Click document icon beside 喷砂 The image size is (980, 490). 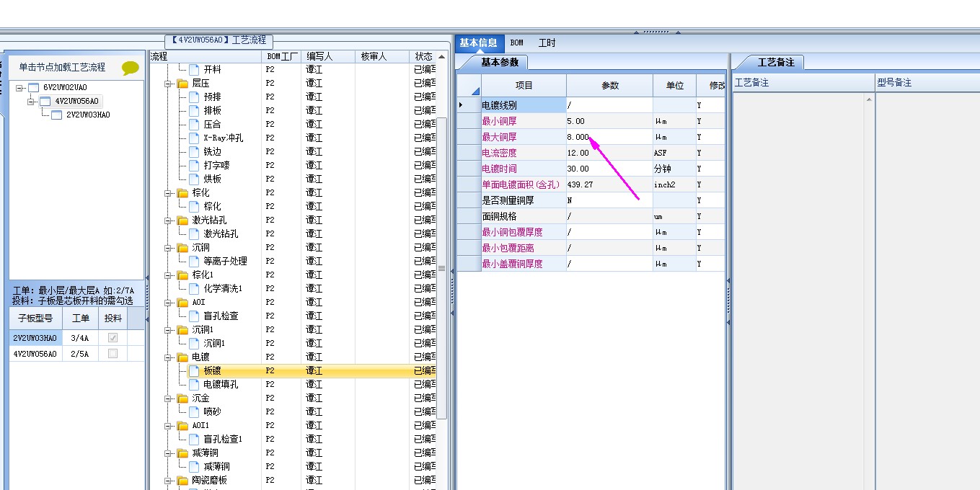tap(194, 412)
